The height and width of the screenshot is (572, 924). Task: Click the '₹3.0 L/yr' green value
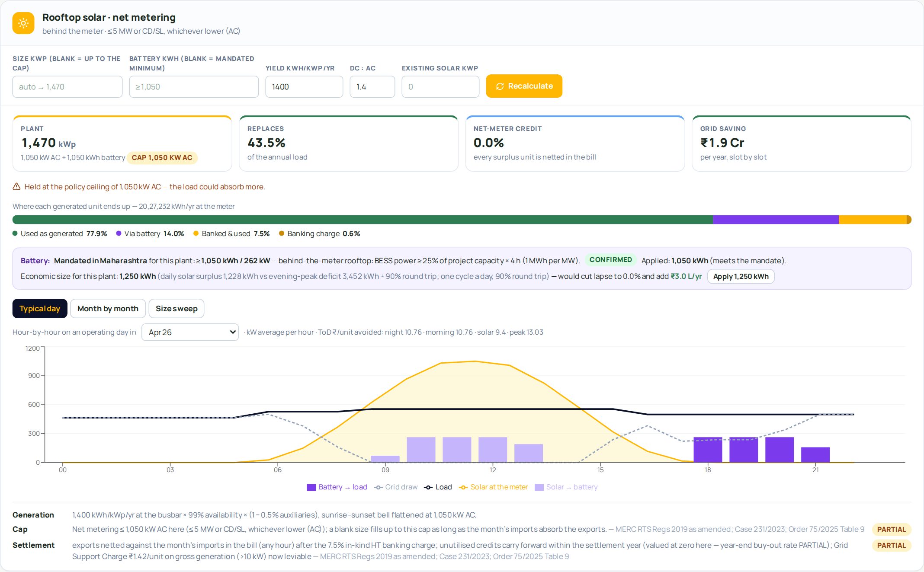686,276
